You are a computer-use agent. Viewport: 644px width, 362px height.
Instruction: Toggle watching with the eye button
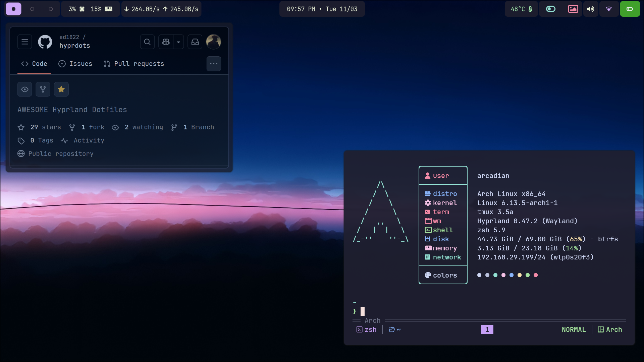point(24,89)
